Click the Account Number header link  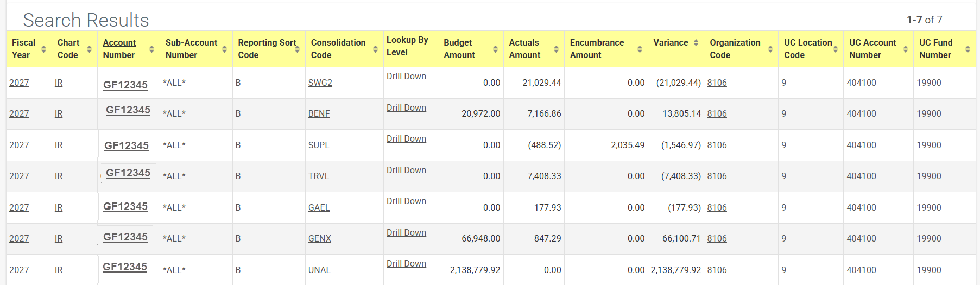(x=119, y=49)
